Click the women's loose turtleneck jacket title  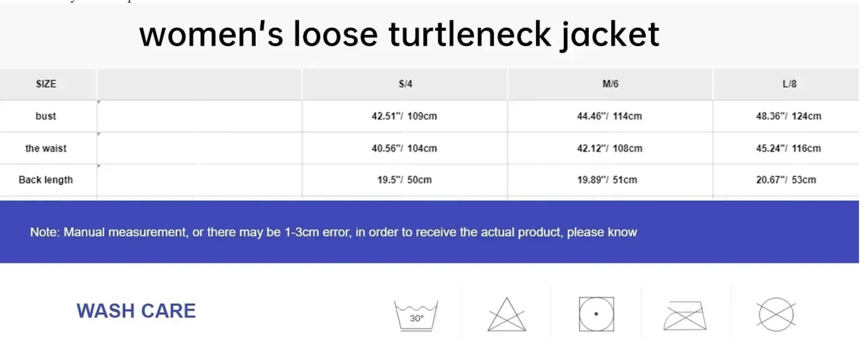[399, 35]
